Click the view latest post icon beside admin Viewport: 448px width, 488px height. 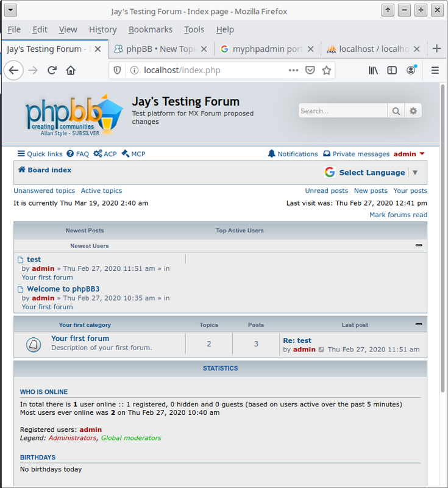point(321,350)
